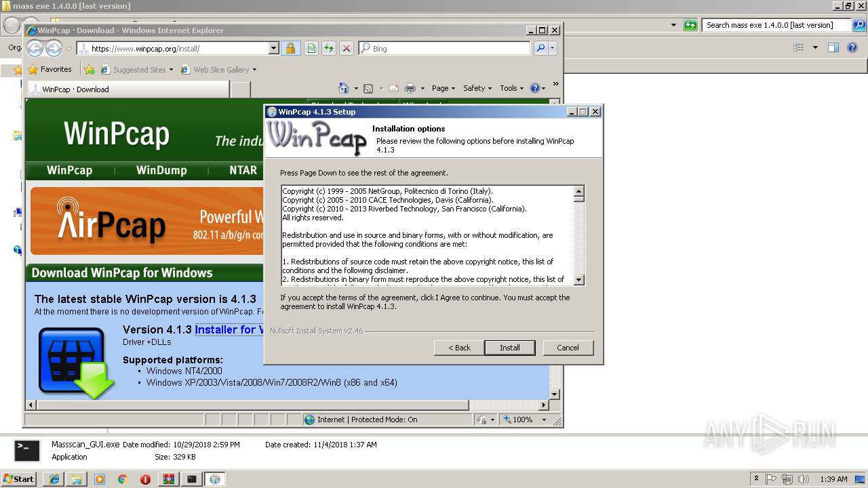The height and width of the screenshot is (488, 868).
Task: Click the Explorer refresh address button
Action: (690, 25)
